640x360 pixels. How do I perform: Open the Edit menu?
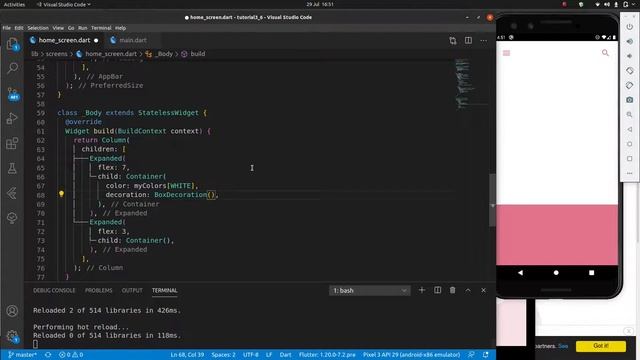point(19,28)
